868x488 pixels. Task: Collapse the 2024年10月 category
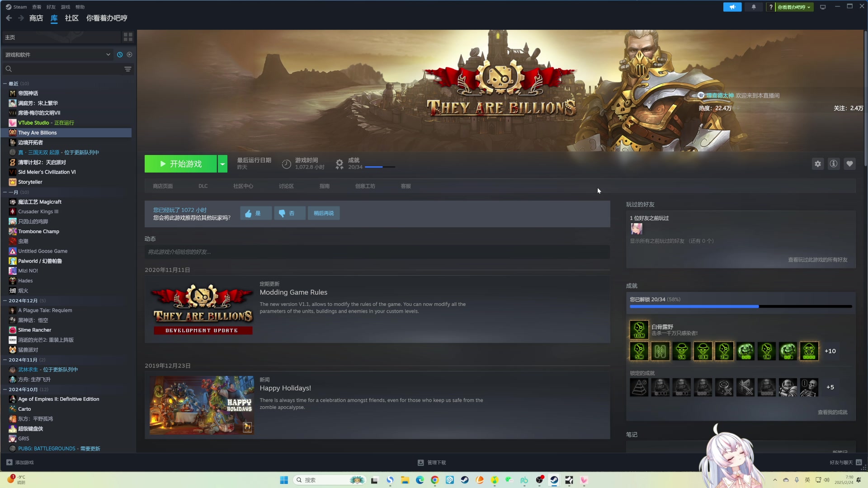(x=5, y=389)
